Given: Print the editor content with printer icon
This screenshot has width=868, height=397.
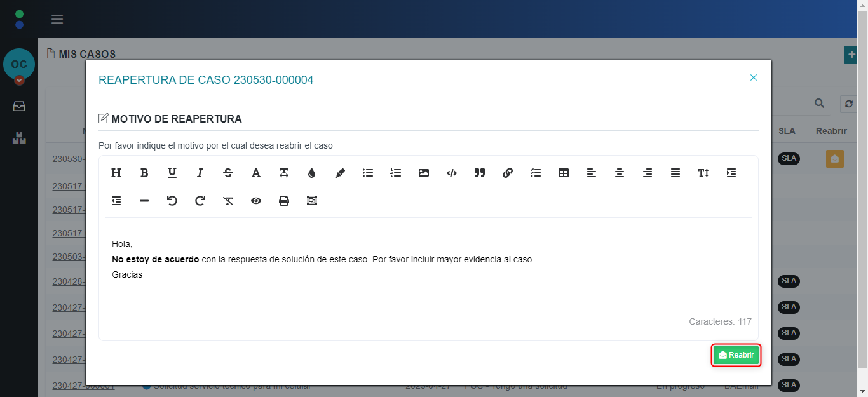Looking at the screenshot, I should (284, 201).
